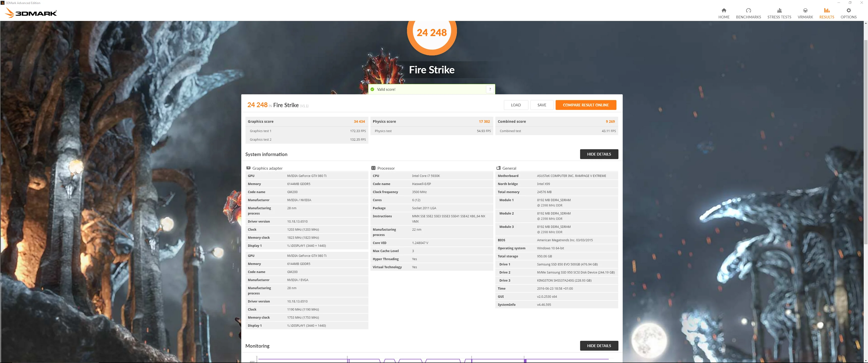Click the SAVE button
This screenshot has width=868, height=363.
click(541, 105)
